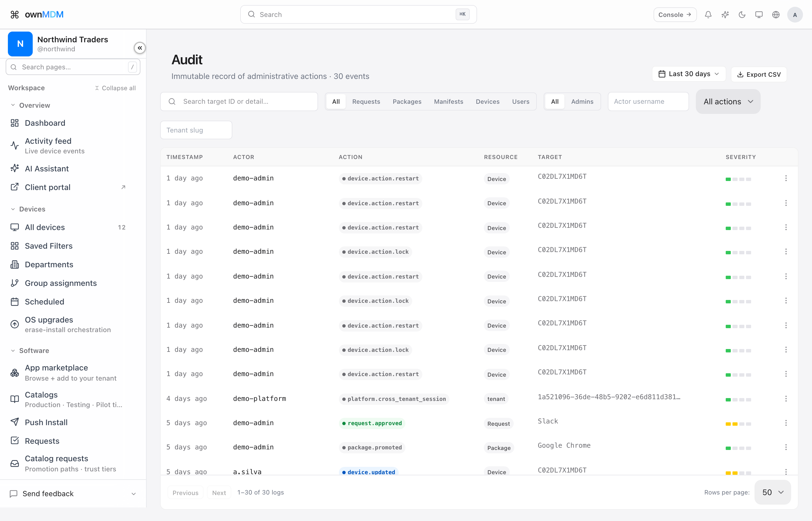Click the Slack target cell
This screenshot has width=812, height=521.
point(548,421)
